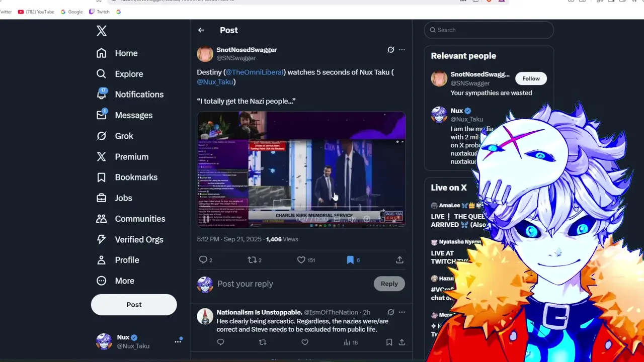Screen dimensions: 644x362
Task: Click the pause control on the video
Action: [206, 219]
